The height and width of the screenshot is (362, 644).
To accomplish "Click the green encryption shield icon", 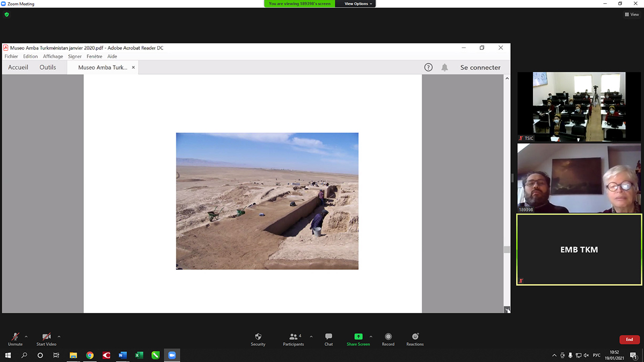I will pyautogui.click(x=6, y=14).
